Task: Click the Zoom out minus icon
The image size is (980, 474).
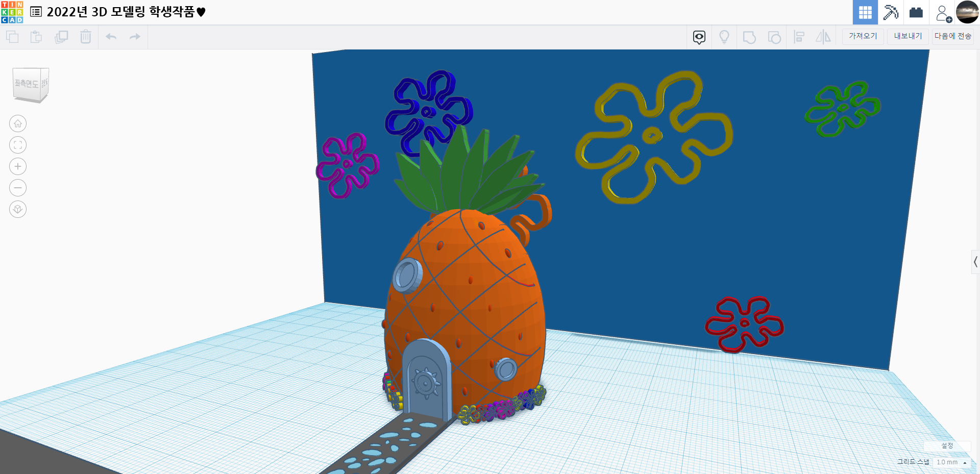Action: point(18,188)
